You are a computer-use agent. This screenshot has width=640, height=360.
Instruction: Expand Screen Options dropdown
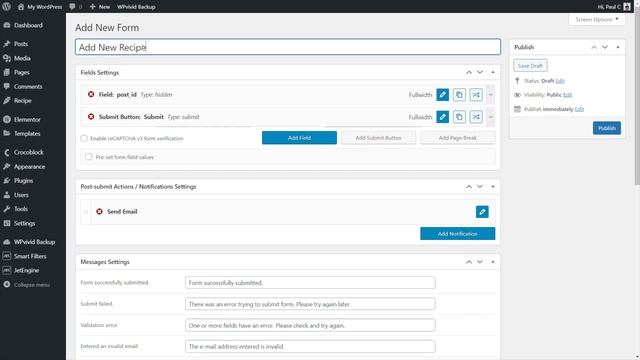click(597, 19)
